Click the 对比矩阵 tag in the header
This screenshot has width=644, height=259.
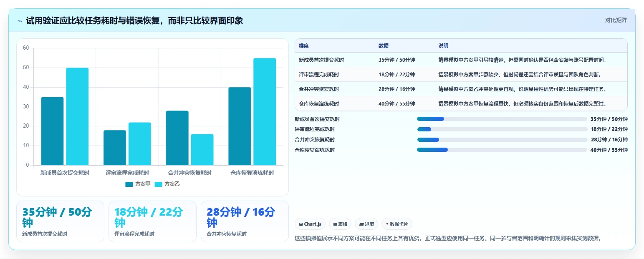click(616, 20)
